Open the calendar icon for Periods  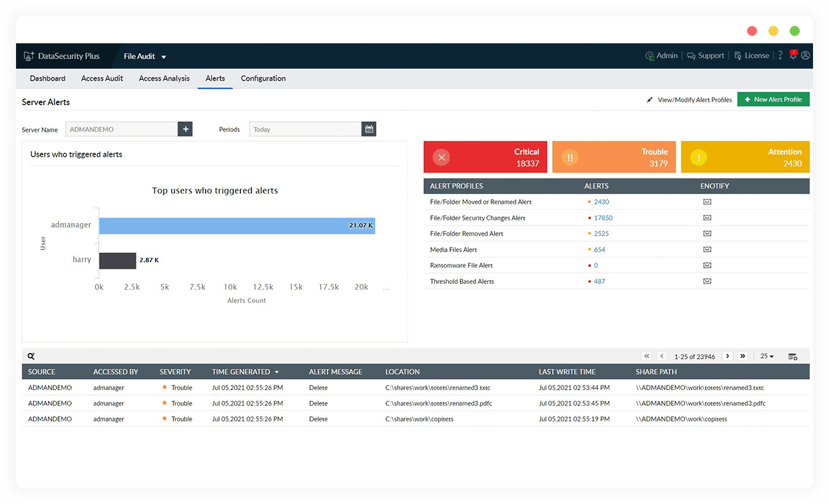click(369, 129)
